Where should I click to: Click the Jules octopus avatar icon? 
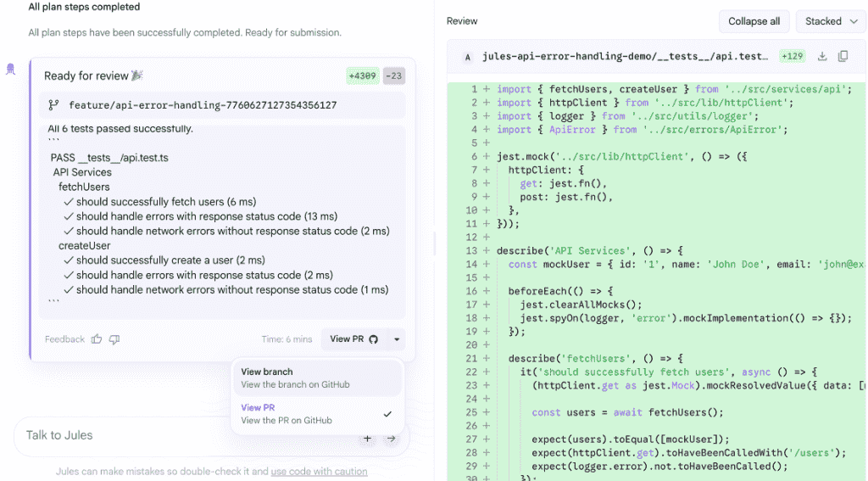(x=10, y=70)
